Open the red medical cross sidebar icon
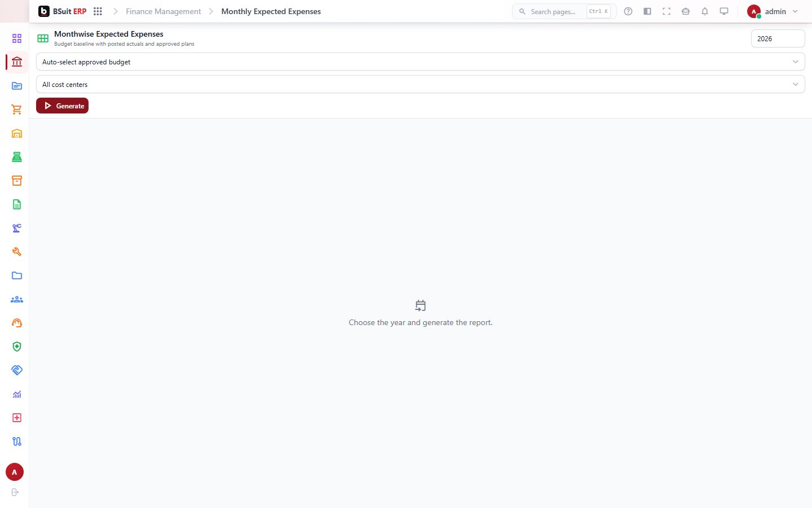This screenshot has height=508, width=812. (17, 418)
